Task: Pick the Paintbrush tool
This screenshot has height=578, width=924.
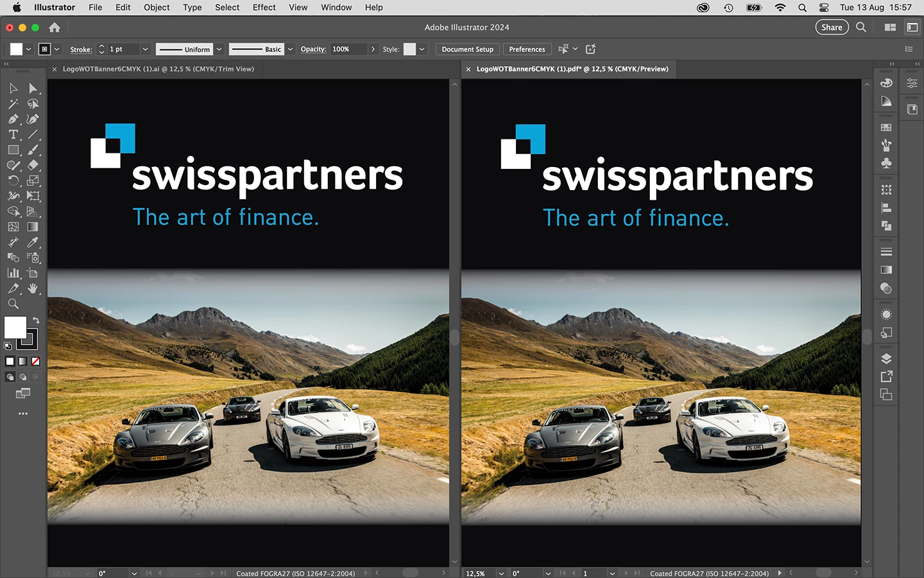Action: tap(33, 150)
